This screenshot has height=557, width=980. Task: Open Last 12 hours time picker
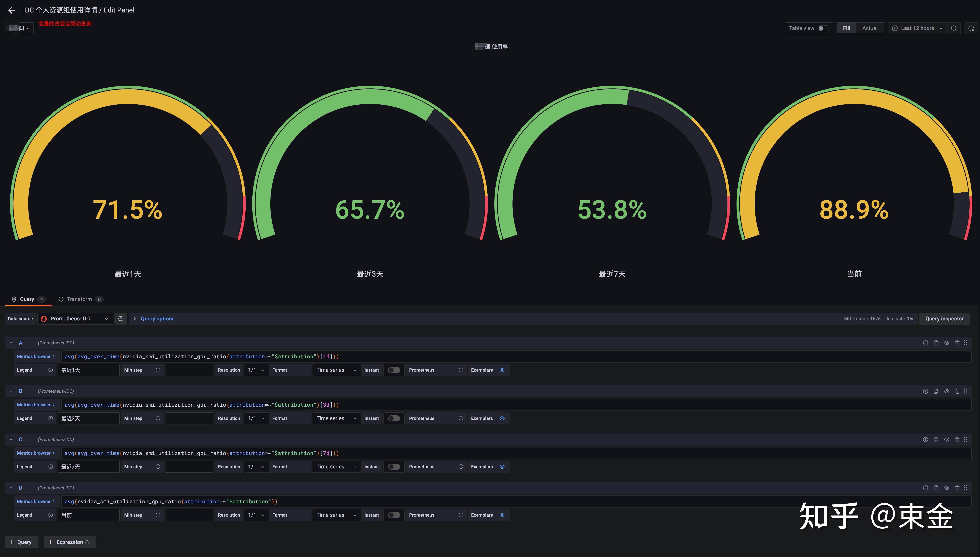coord(917,28)
